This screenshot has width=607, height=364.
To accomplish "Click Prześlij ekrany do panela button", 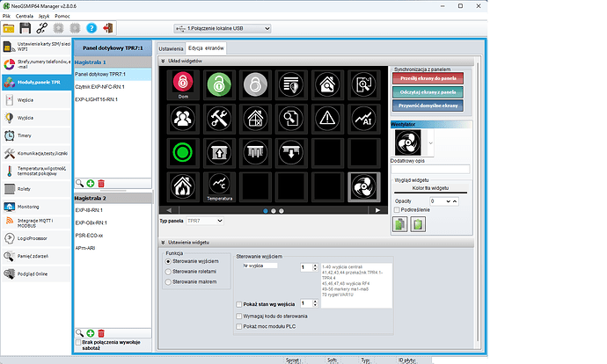I will point(428,78).
